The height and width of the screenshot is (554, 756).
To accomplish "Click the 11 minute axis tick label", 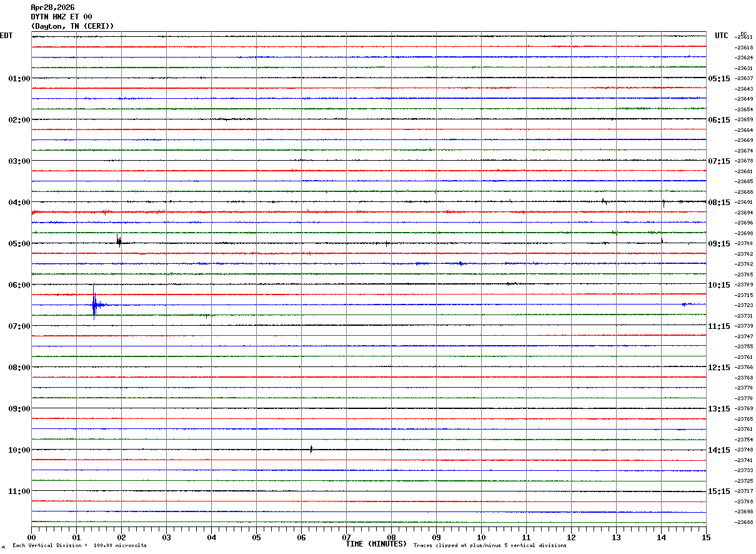I will (x=526, y=537).
